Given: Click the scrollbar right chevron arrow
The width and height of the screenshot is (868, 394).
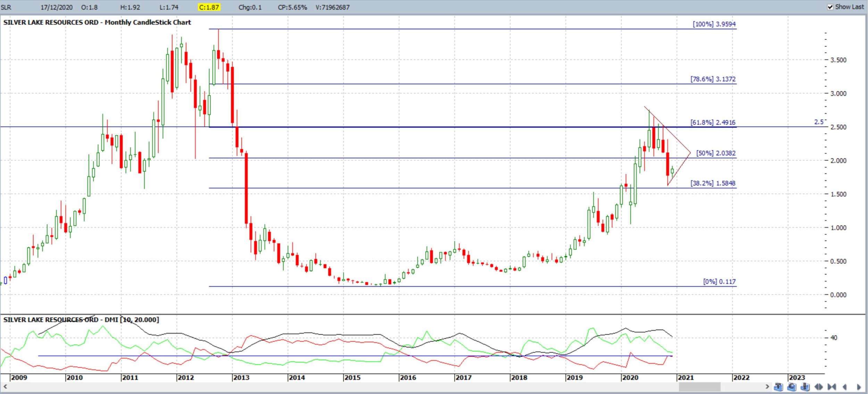Looking at the screenshot, I should coord(767,386).
